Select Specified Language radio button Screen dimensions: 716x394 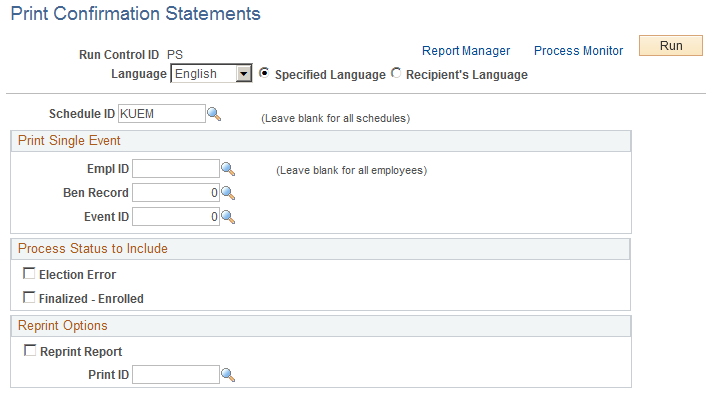(x=264, y=73)
